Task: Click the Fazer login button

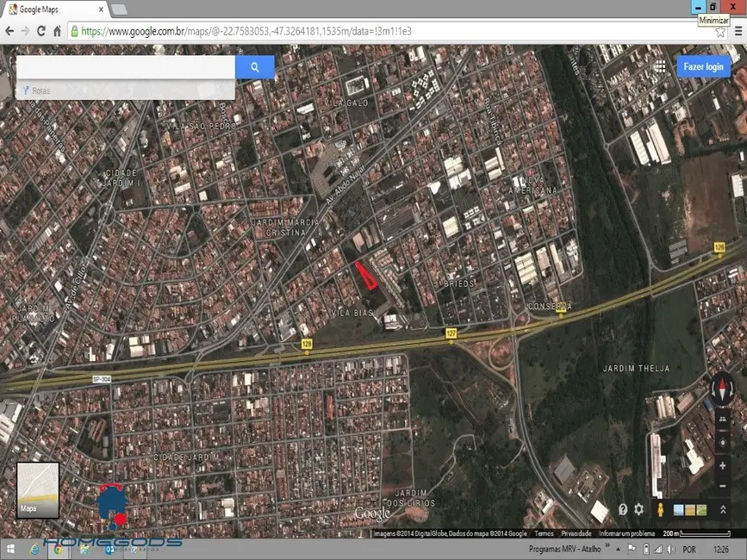Action: [x=704, y=66]
